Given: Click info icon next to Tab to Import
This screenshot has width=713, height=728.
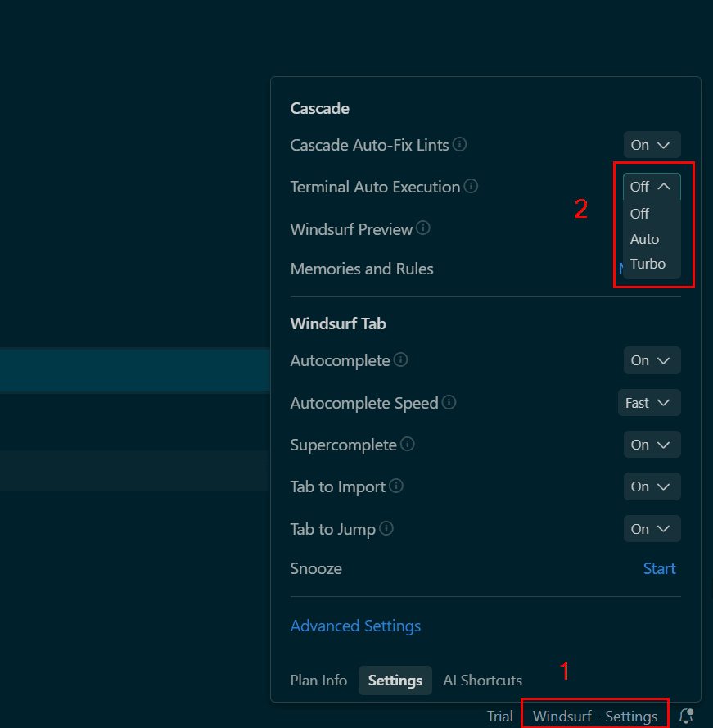Looking at the screenshot, I should pyautogui.click(x=396, y=486).
